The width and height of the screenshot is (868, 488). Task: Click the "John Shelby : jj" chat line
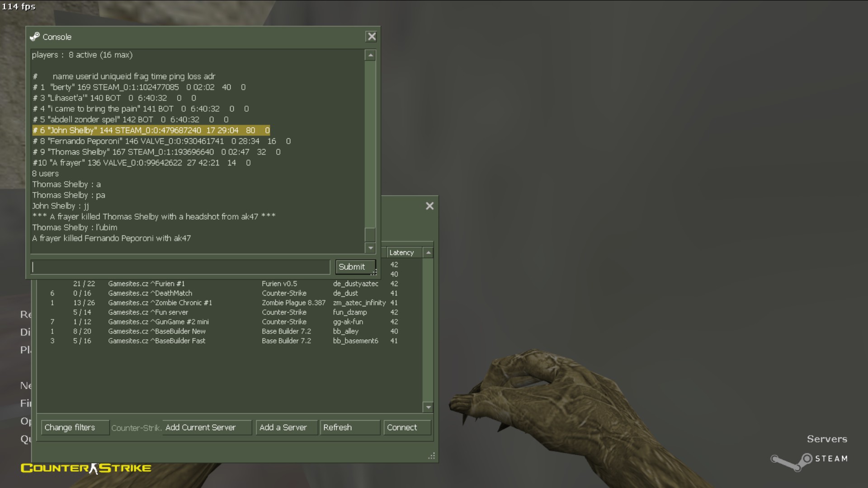(x=61, y=206)
